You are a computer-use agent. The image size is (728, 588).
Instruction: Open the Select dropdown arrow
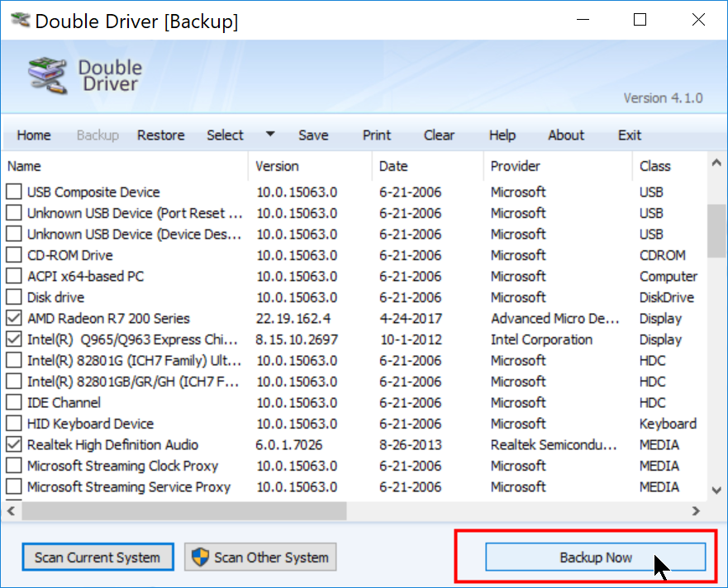click(270, 134)
